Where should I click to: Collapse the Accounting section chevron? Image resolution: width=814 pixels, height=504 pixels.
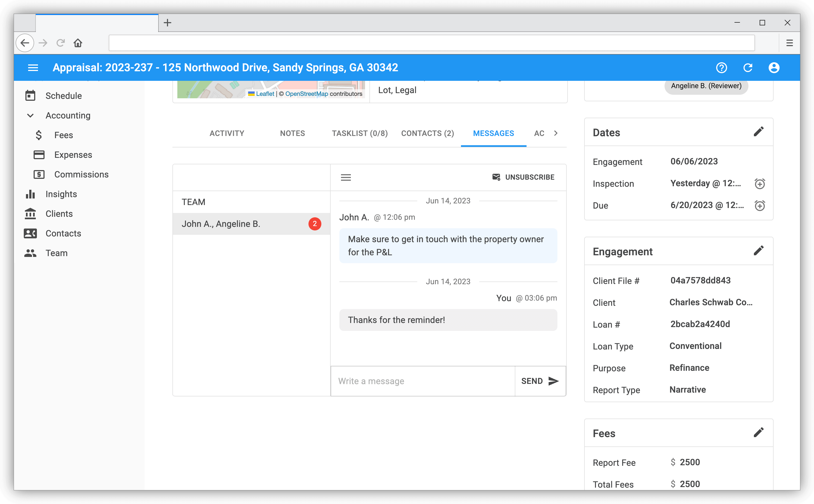click(30, 115)
